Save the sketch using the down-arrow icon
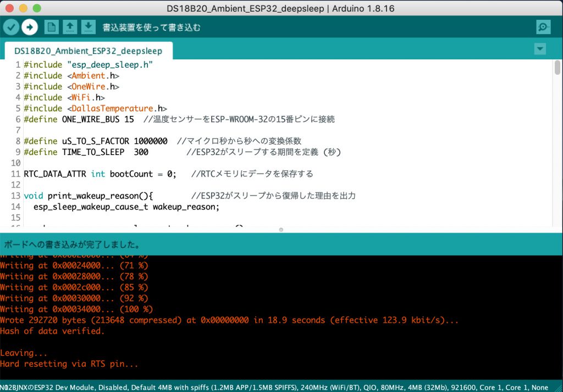Image resolution: width=563 pixels, height=392 pixels. (x=89, y=27)
